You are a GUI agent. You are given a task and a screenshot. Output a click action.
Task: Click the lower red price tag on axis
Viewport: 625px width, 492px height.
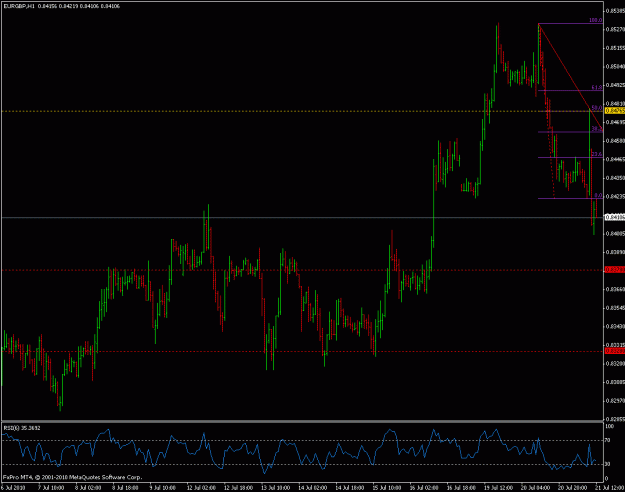tap(615, 351)
